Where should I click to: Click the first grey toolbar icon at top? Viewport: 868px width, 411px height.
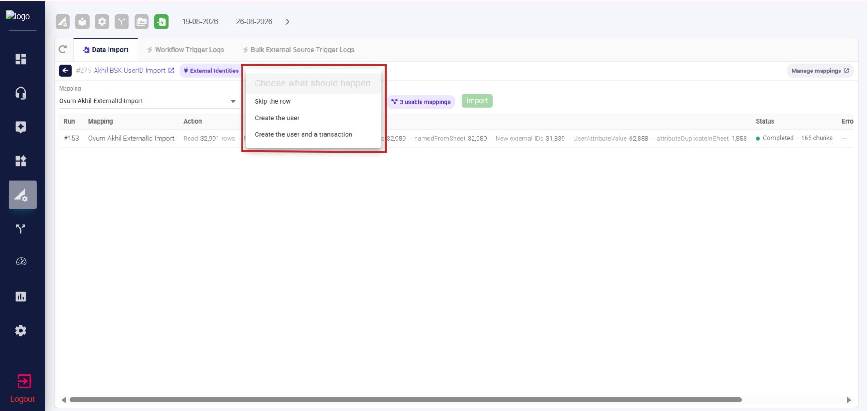[62, 22]
